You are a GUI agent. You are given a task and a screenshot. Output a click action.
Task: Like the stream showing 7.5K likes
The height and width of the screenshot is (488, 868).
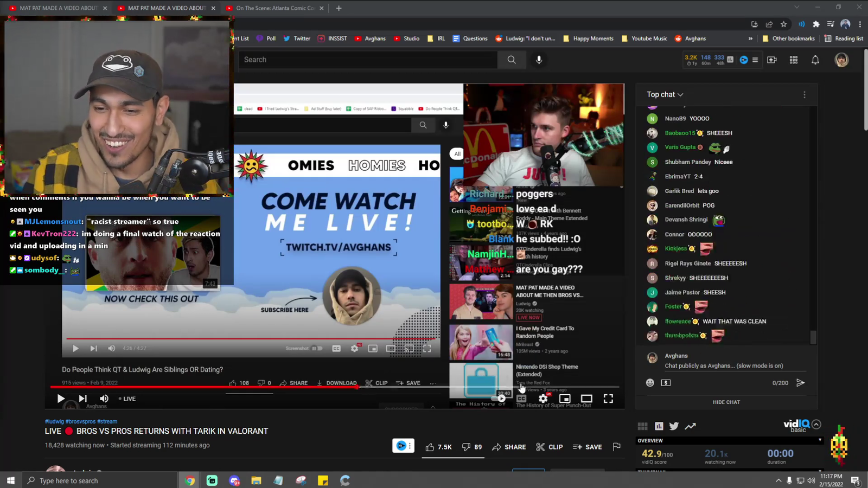click(438, 447)
